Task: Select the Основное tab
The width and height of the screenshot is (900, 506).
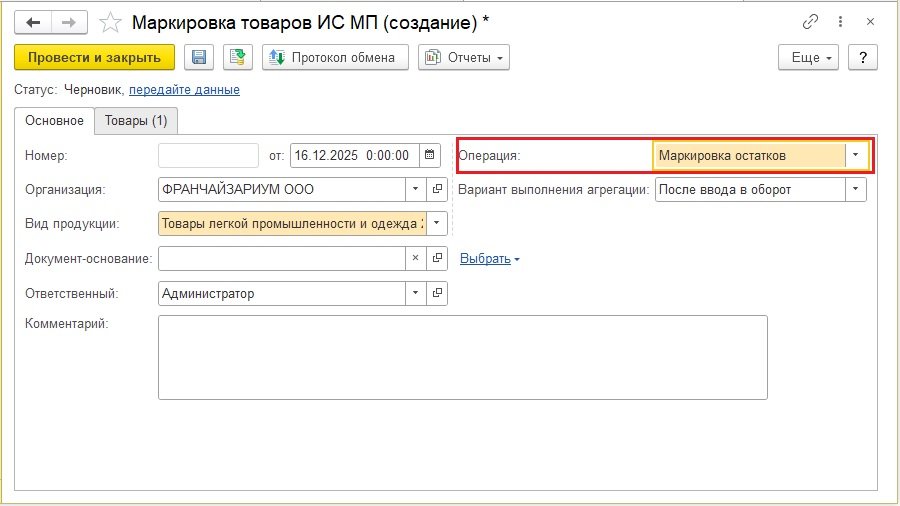Action: [54, 121]
